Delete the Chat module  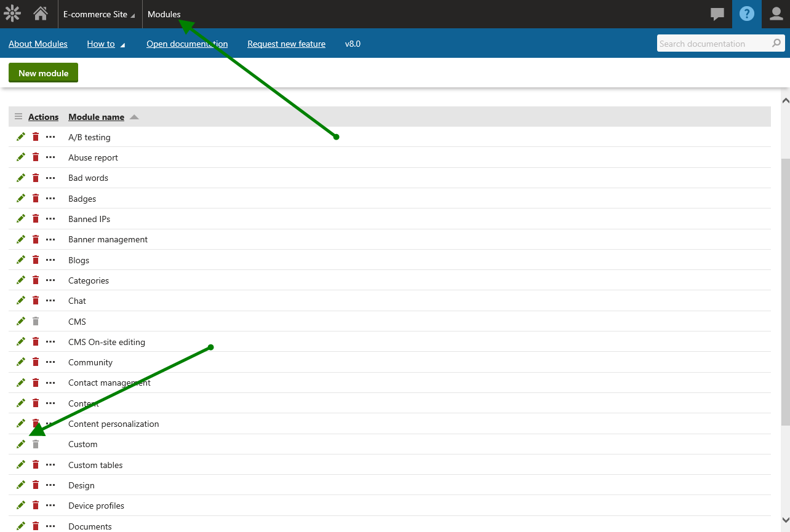pyautogui.click(x=36, y=300)
